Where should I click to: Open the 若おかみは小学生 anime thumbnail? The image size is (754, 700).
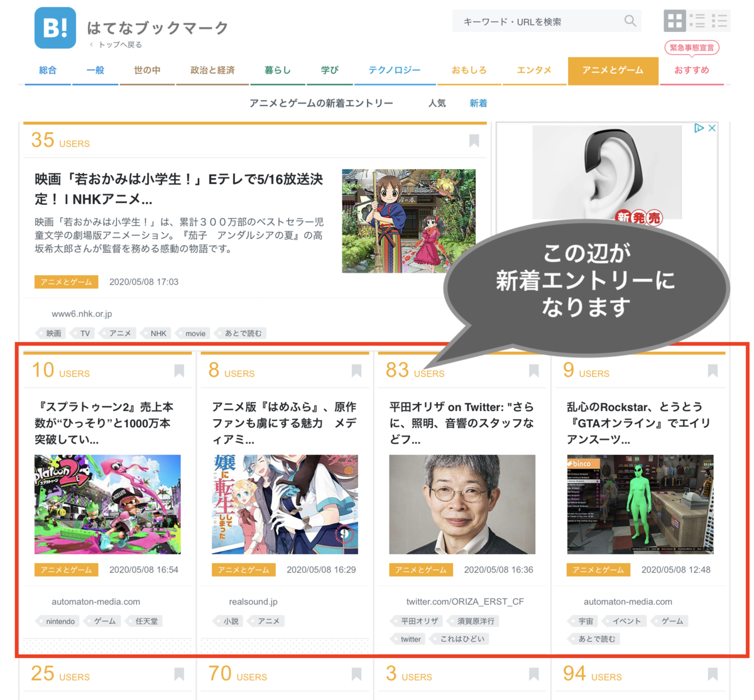(408, 221)
